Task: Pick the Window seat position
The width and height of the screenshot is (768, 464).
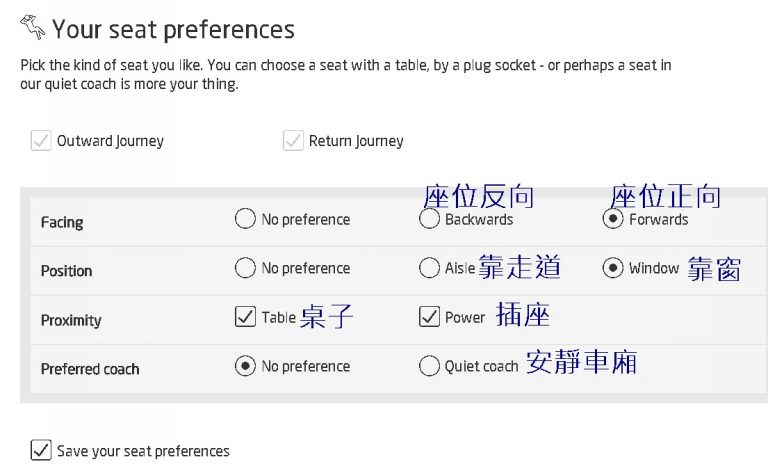Action: pyautogui.click(x=613, y=268)
